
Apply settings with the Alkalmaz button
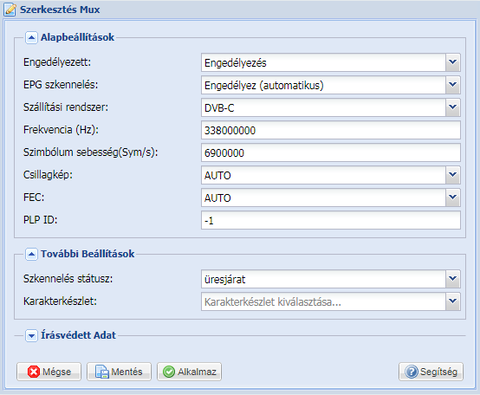[x=189, y=371]
